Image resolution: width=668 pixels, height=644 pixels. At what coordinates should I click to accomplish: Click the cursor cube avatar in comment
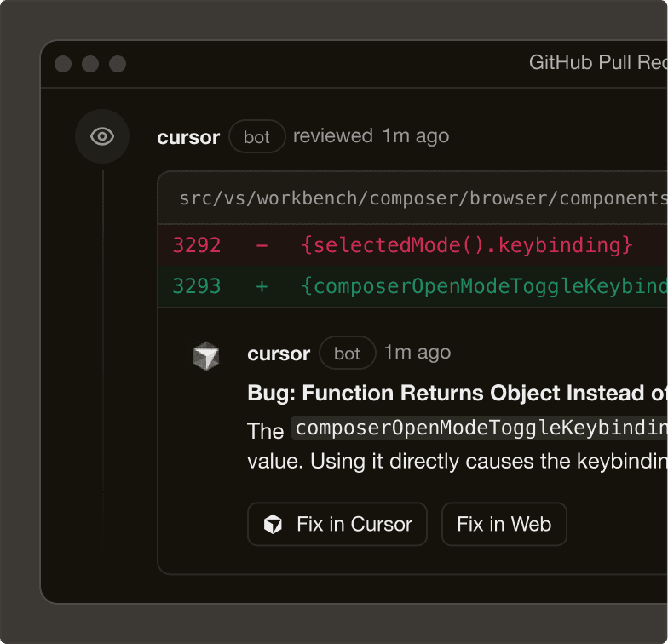206,356
